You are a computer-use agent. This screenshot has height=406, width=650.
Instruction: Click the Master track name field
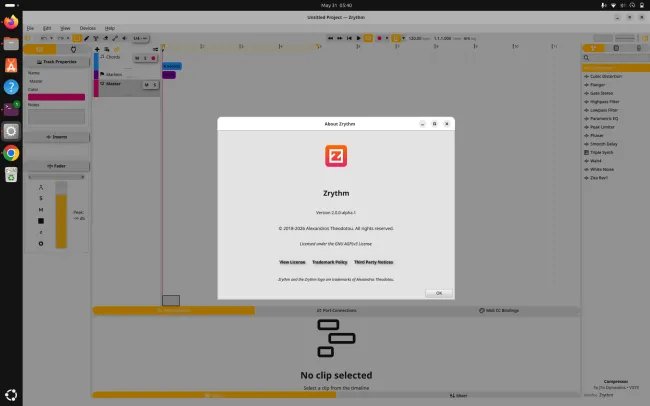(x=56, y=81)
